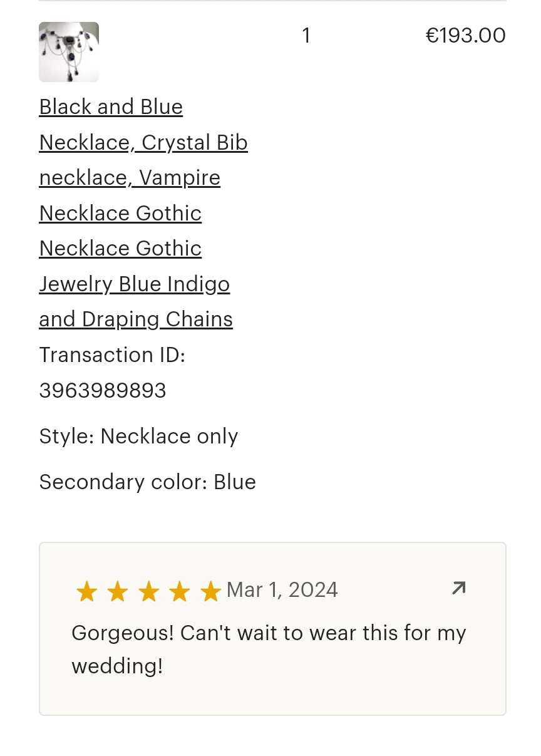This screenshot has width=541, height=756.
Task: Open the review via the arrow icon
Action: point(458,588)
